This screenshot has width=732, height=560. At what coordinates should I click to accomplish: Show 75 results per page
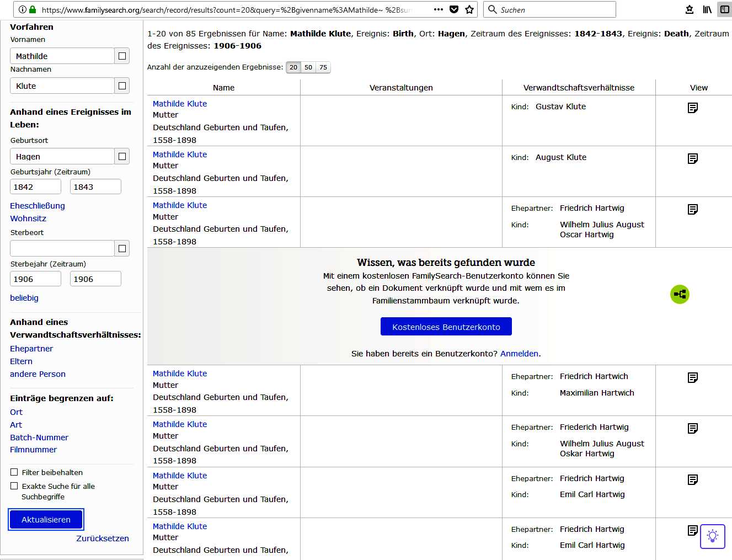pos(323,67)
